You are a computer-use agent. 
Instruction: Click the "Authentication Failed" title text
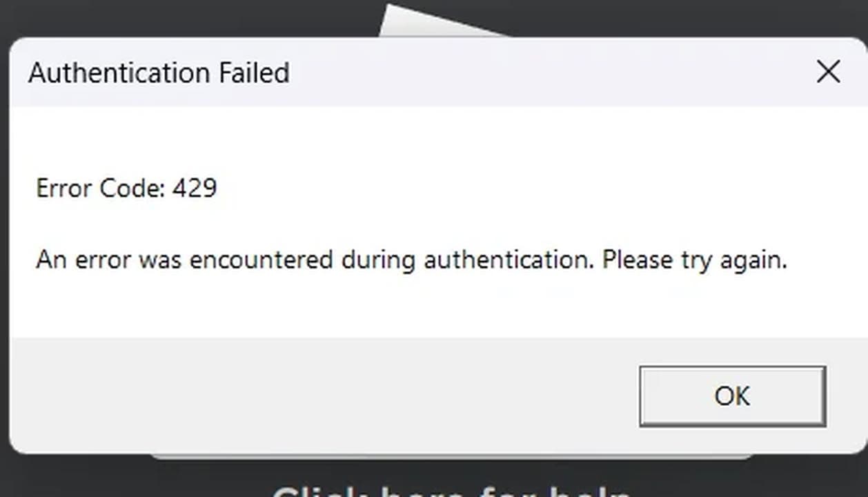[x=159, y=72]
